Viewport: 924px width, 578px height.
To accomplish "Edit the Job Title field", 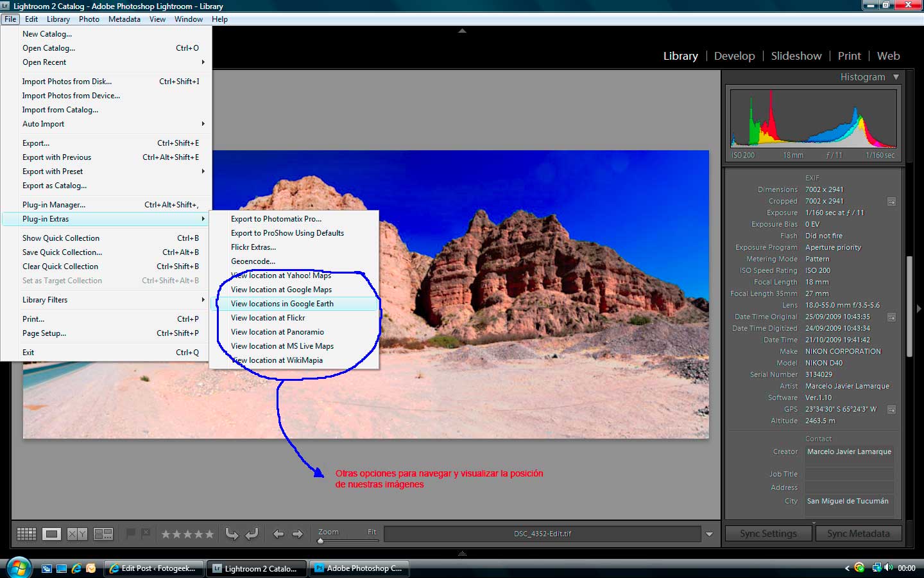I will (850, 474).
